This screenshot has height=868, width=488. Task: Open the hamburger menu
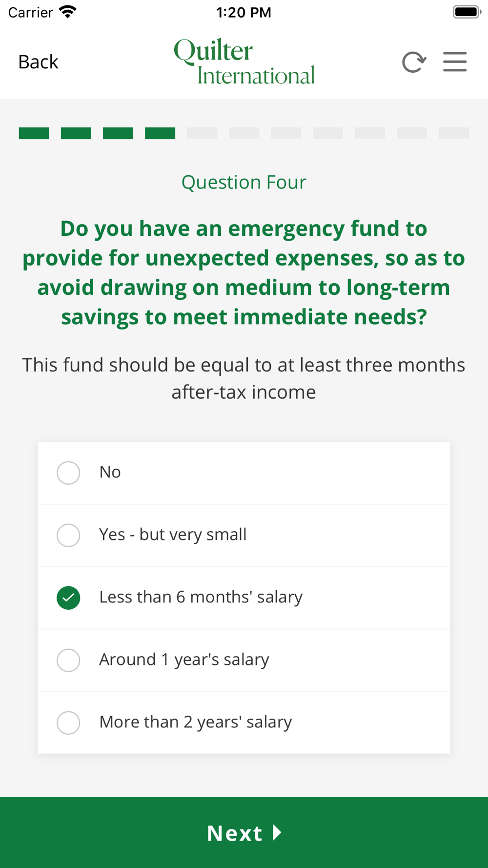coord(455,62)
